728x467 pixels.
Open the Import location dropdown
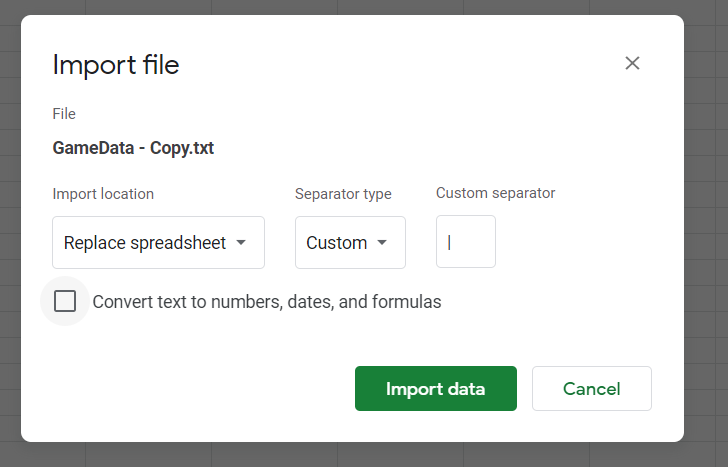[x=158, y=242]
